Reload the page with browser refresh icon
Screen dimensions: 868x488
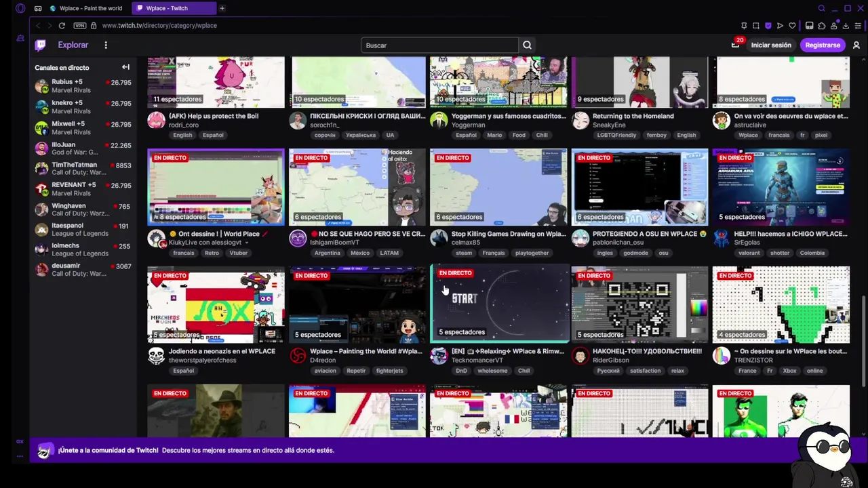[62, 26]
